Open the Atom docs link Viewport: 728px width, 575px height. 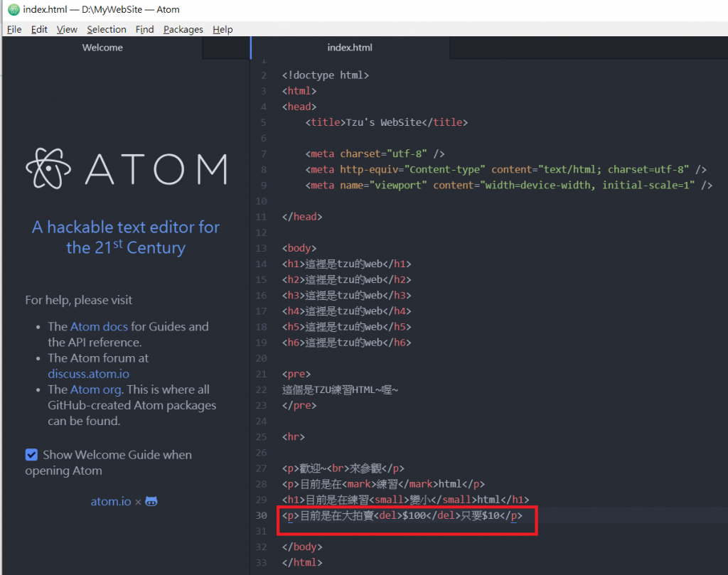99,326
